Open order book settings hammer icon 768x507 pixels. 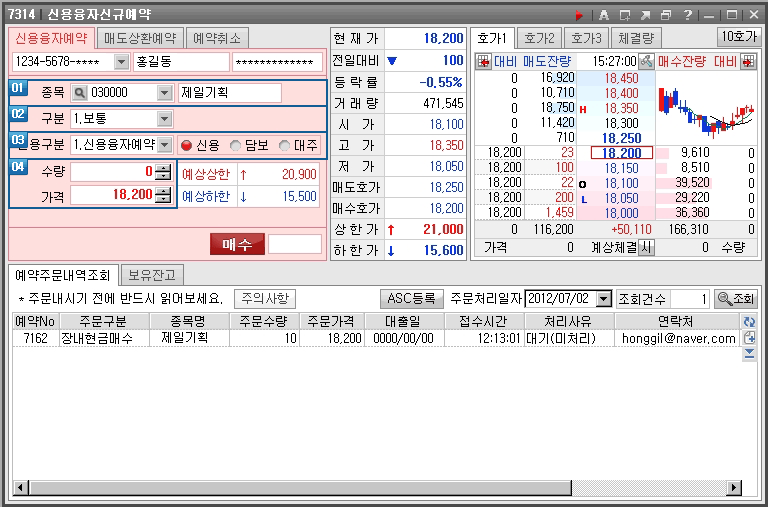coord(647,62)
